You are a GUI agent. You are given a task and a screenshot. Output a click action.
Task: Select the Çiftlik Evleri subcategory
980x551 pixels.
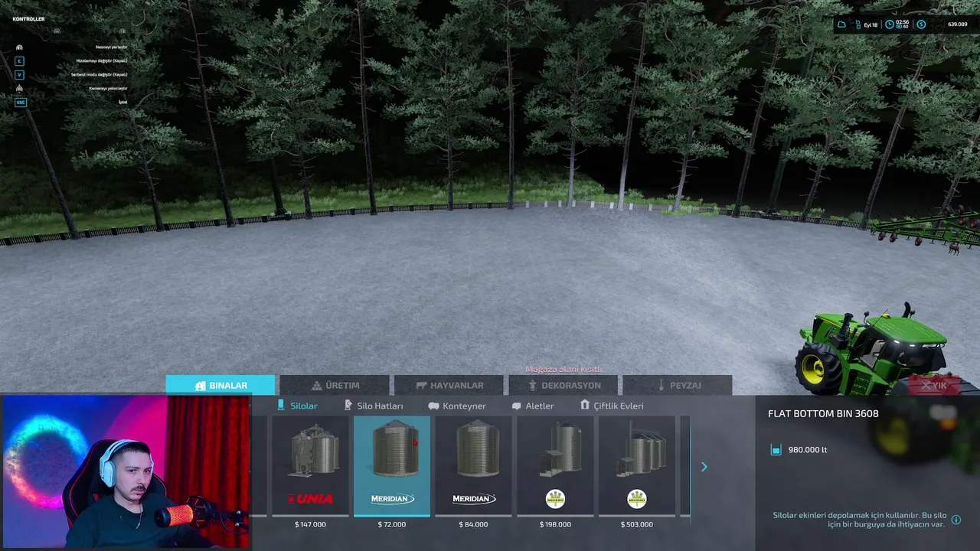coord(612,406)
